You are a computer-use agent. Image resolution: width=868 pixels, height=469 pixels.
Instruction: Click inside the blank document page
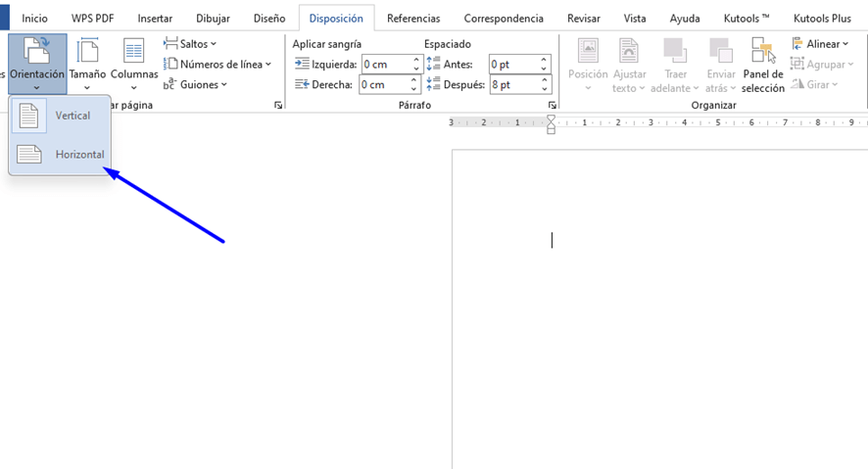click(660, 309)
